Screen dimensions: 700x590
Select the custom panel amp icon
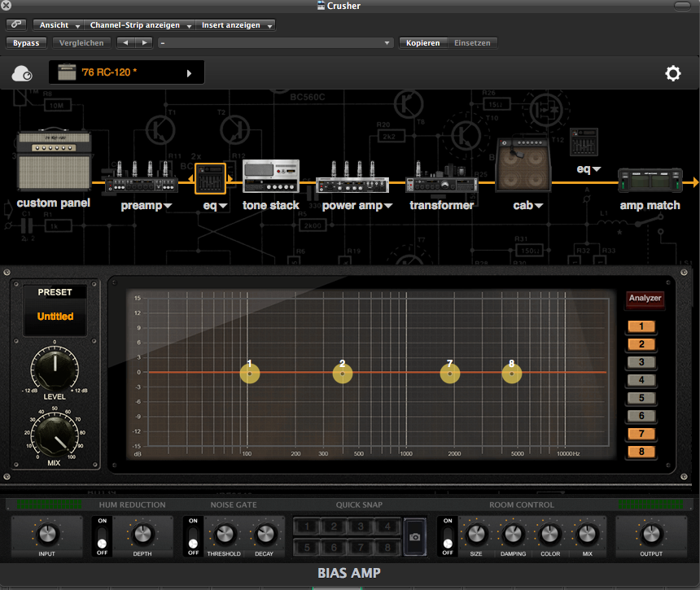(54, 160)
